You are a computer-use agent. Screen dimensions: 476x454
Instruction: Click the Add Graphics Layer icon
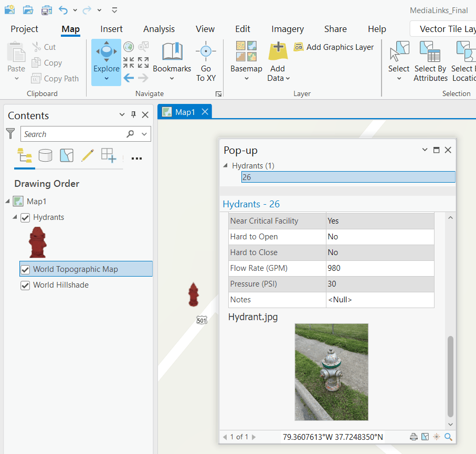point(298,47)
